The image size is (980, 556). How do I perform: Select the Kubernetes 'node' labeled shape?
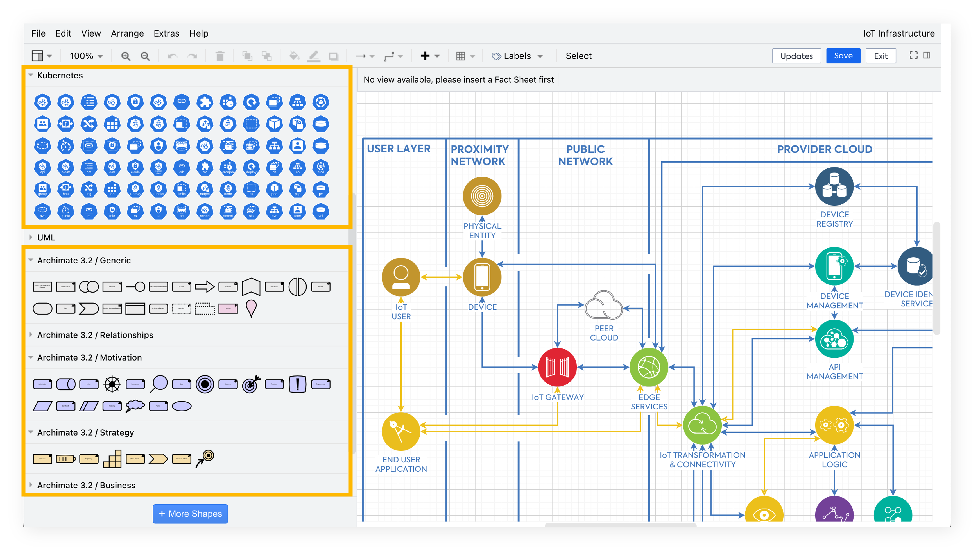[x=228, y=190]
